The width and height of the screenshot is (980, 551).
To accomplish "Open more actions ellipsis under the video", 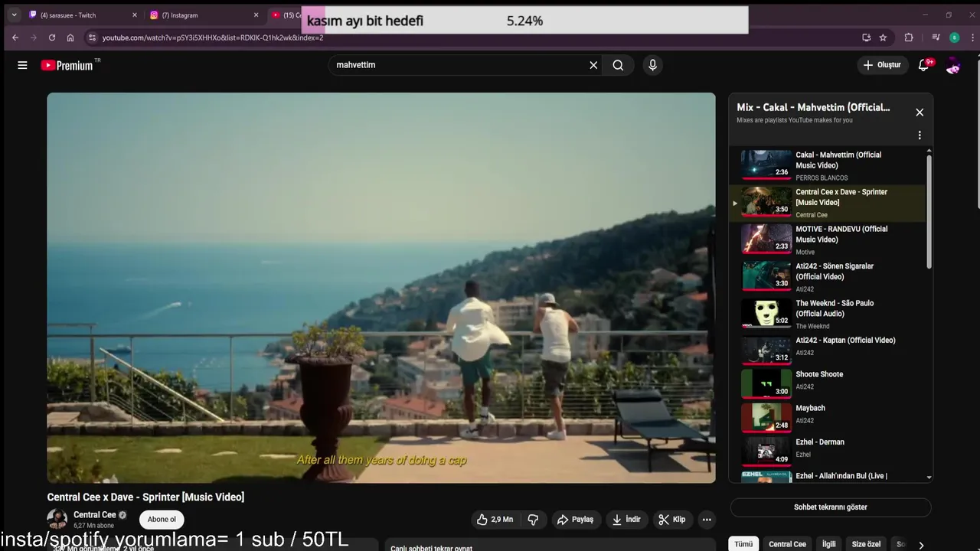I will point(707,520).
